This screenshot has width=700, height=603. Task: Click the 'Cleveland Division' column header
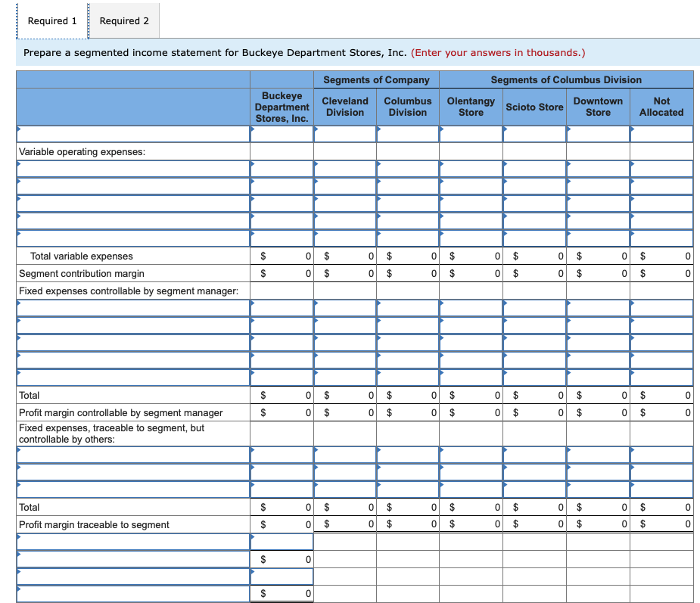tap(345, 107)
